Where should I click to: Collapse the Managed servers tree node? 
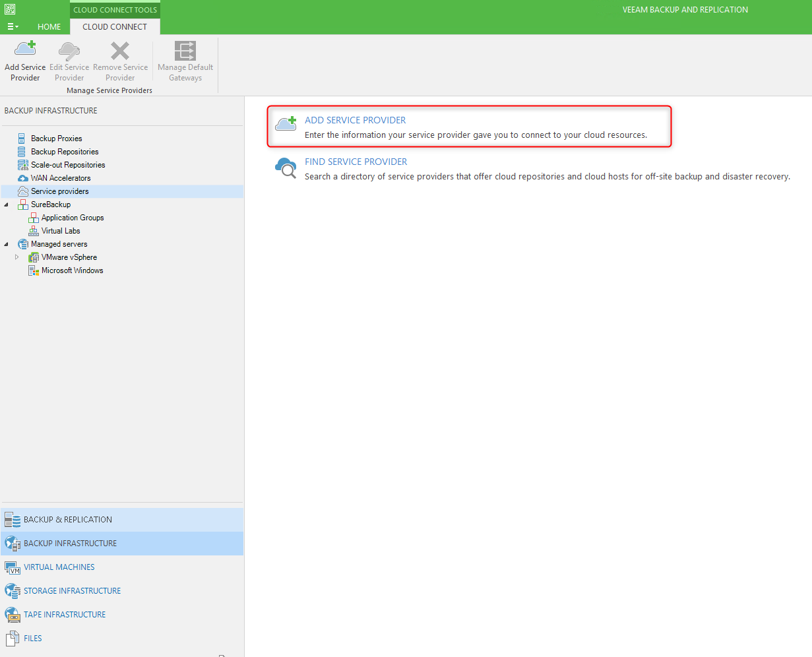click(7, 244)
